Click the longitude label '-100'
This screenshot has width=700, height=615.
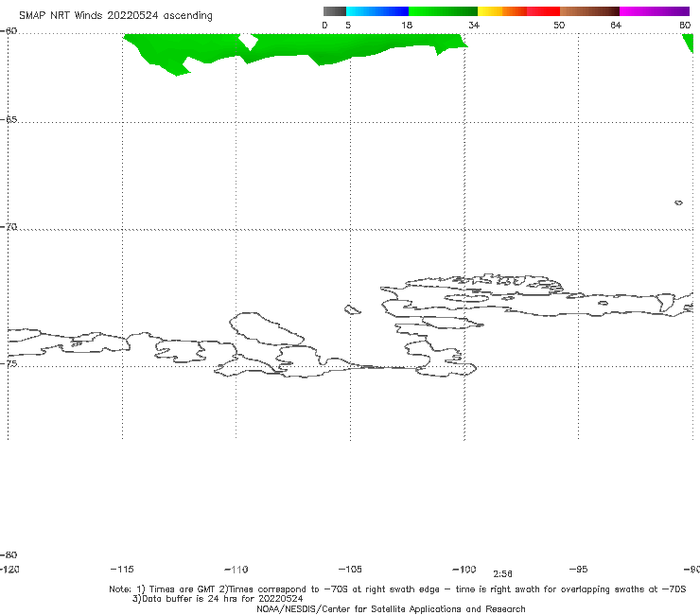pyautogui.click(x=464, y=569)
